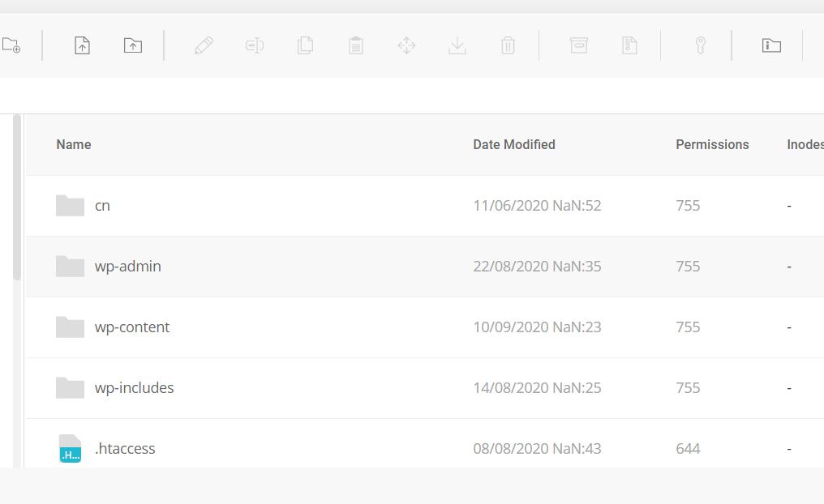The width and height of the screenshot is (824, 504).
Task: Click the rename icon
Action: [255, 45]
